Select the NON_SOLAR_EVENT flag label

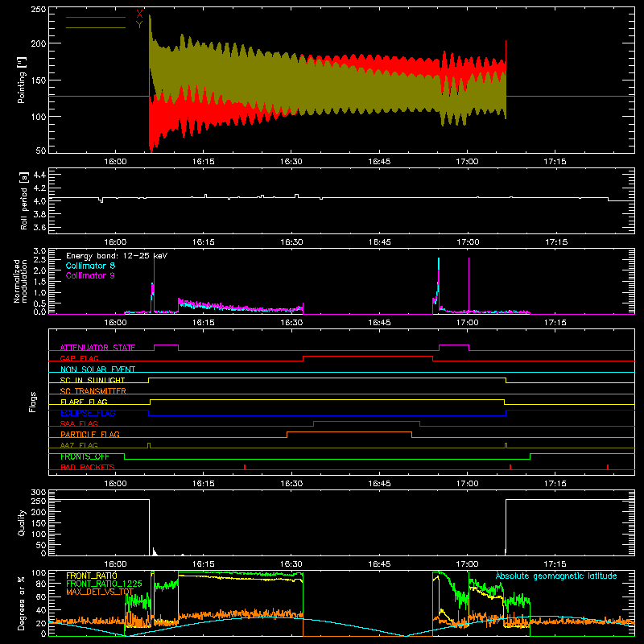tap(97, 369)
